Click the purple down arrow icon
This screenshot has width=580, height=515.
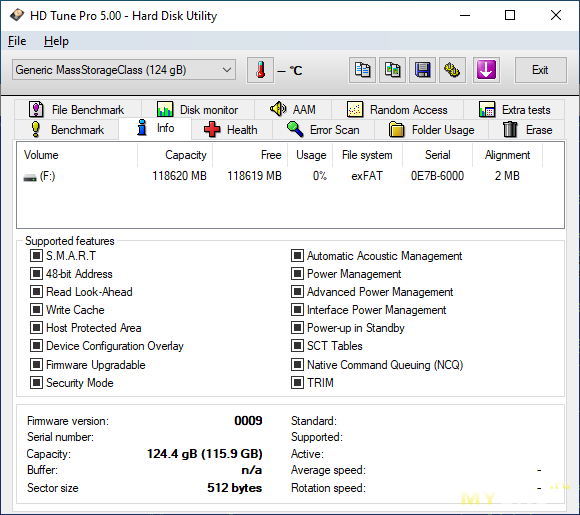click(x=486, y=70)
